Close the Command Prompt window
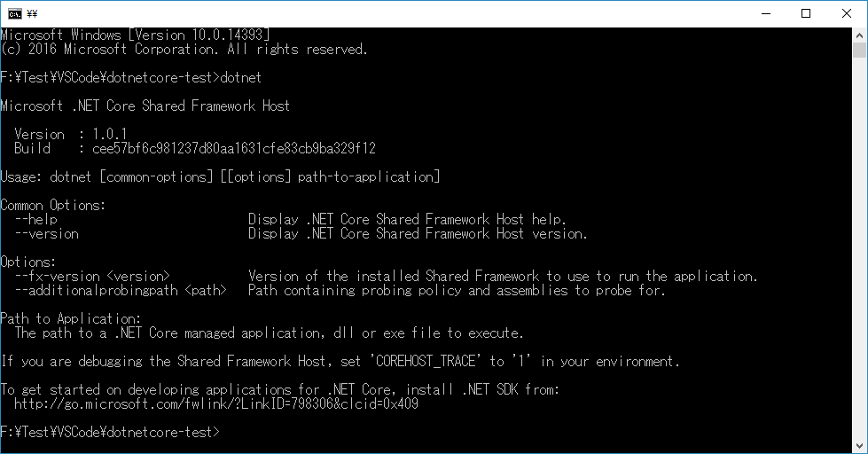 (x=847, y=14)
